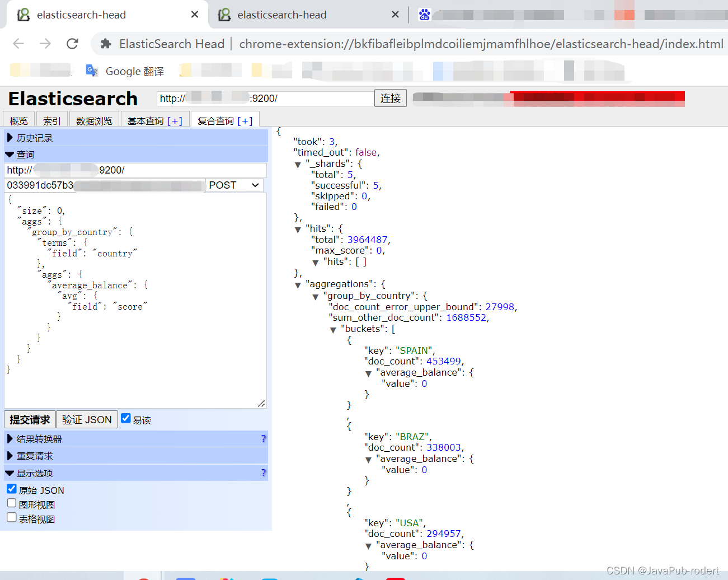728x580 pixels.
Task: Click the 连接 connect button
Action: [x=391, y=99]
